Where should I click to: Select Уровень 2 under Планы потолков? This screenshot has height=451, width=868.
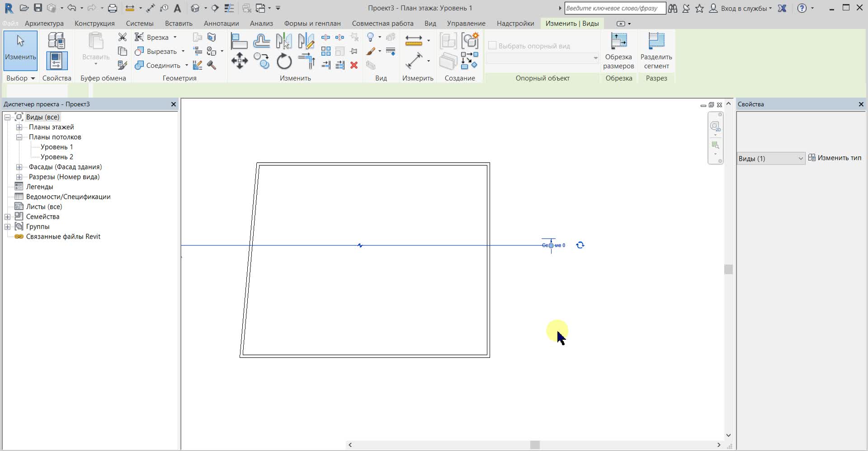[57, 157]
